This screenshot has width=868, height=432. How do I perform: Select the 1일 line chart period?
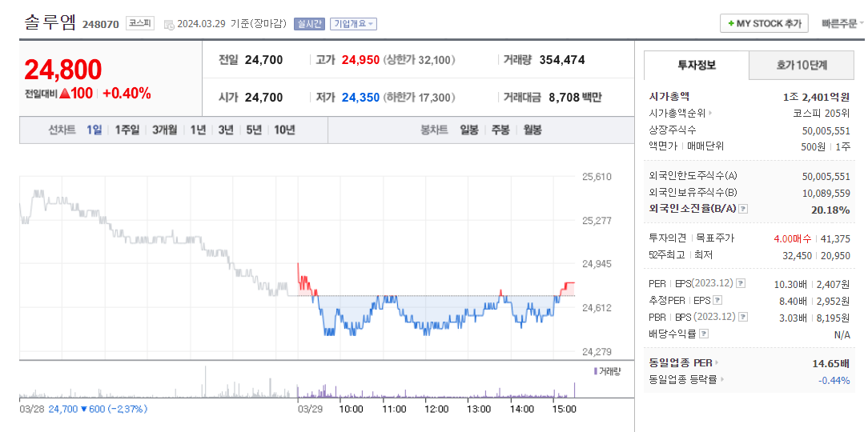[94, 130]
